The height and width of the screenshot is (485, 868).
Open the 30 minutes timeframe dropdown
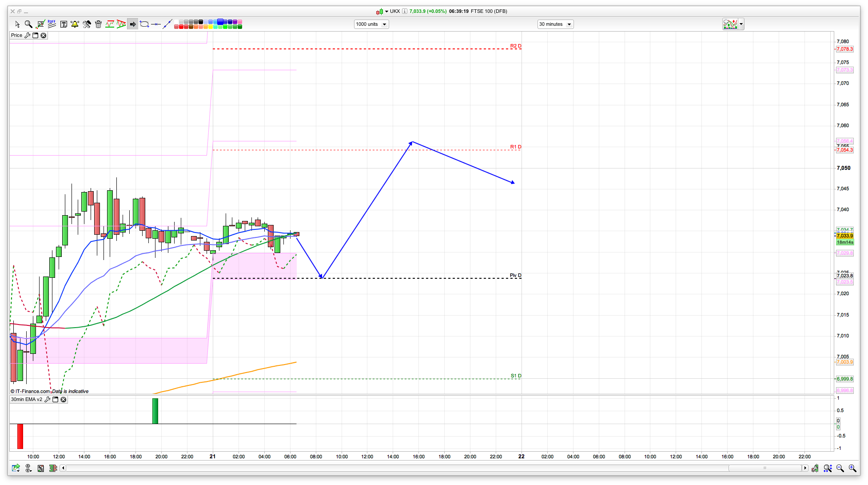555,24
